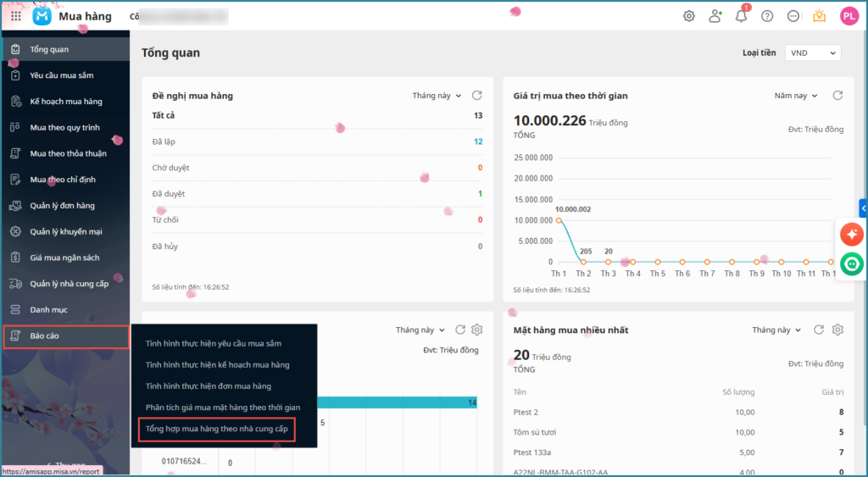Expand the blue side panel arrow

pyautogui.click(x=864, y=208)
